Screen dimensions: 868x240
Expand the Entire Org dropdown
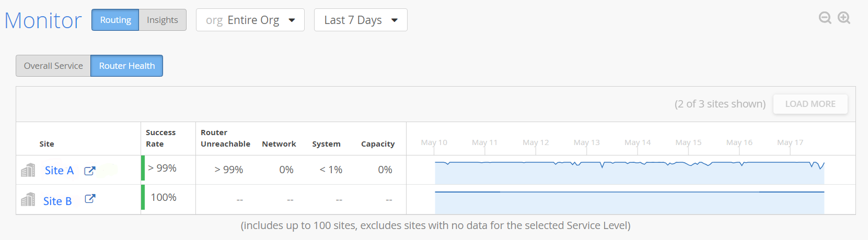point(250,20)
